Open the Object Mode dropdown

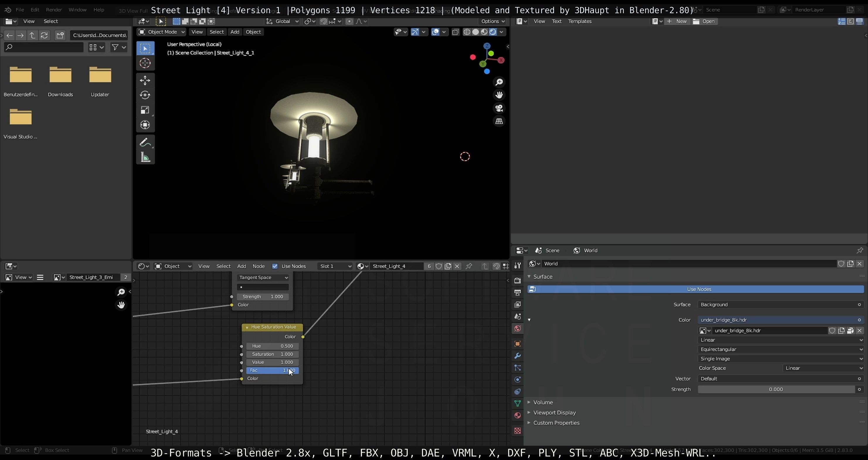click(x=162, y=32)
